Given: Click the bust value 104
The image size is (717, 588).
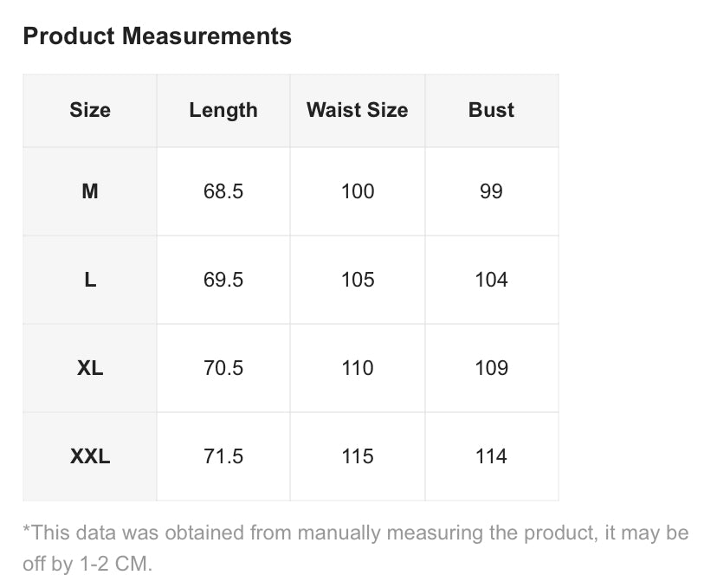Looking at the screenshot, I should [492, 280].
